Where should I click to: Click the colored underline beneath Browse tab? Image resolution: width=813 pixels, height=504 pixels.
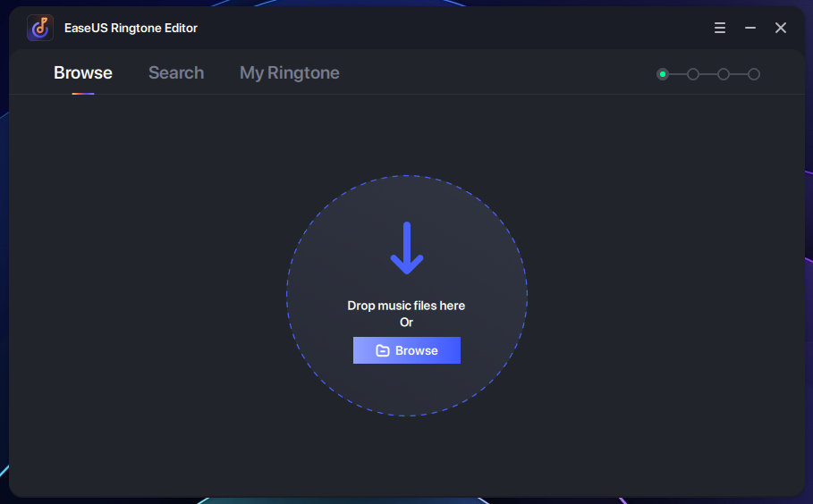(83, 93)
